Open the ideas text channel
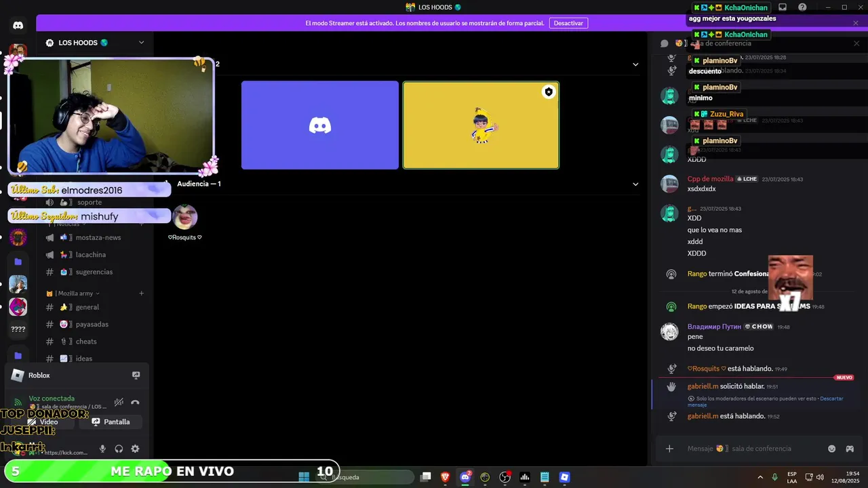Image resolution: width=868 pixels, height=488 pixels. point(95,358)
